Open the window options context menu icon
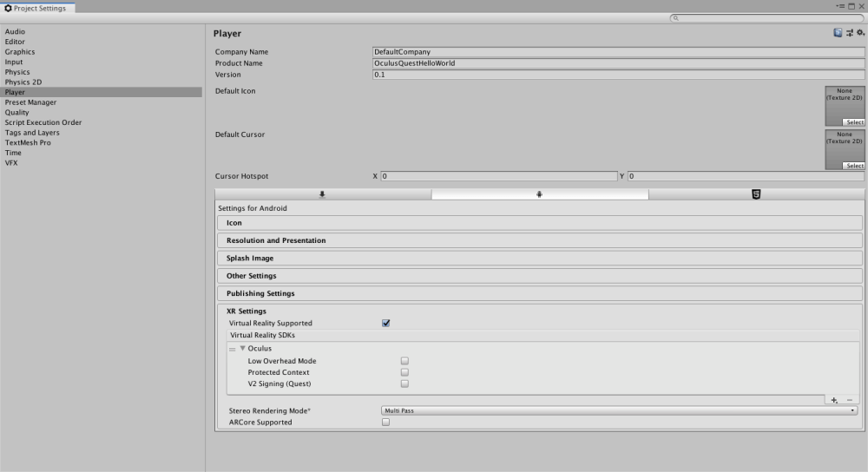Screen dimensions: 868x472 tap(840, 6)
